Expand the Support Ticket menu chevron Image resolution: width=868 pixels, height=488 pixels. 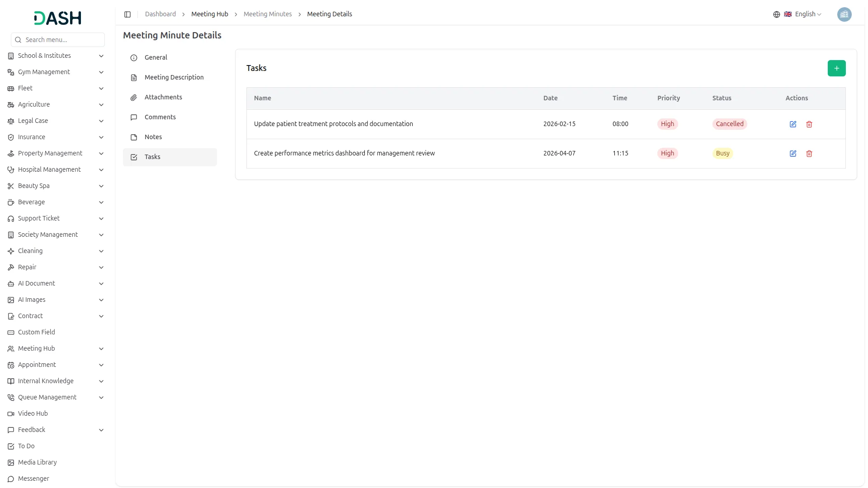click(101, 219)
